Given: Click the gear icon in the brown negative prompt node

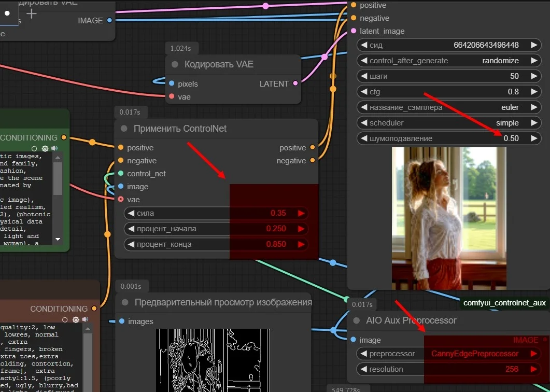Looking at the screenshot, I should [x=75, y=320].
